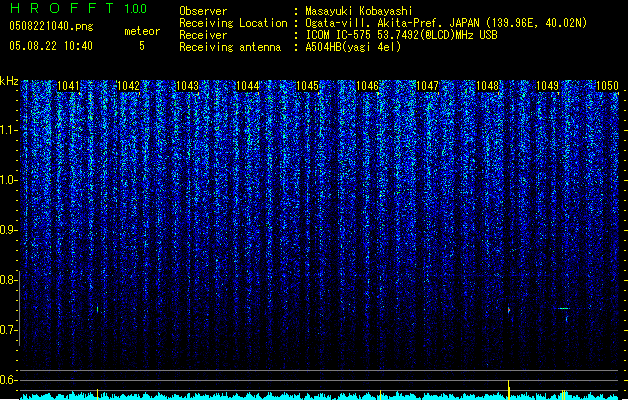Click the A504HB(yagi 4el) antenna text
Viewport: 629px width, 400px height.
pos(353,47)
